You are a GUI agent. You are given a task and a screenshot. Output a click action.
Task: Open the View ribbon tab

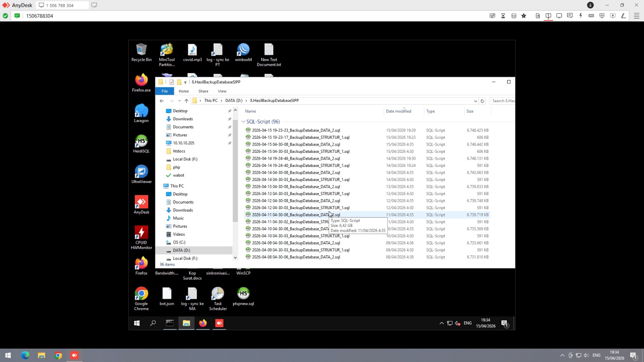pos(222,91)
